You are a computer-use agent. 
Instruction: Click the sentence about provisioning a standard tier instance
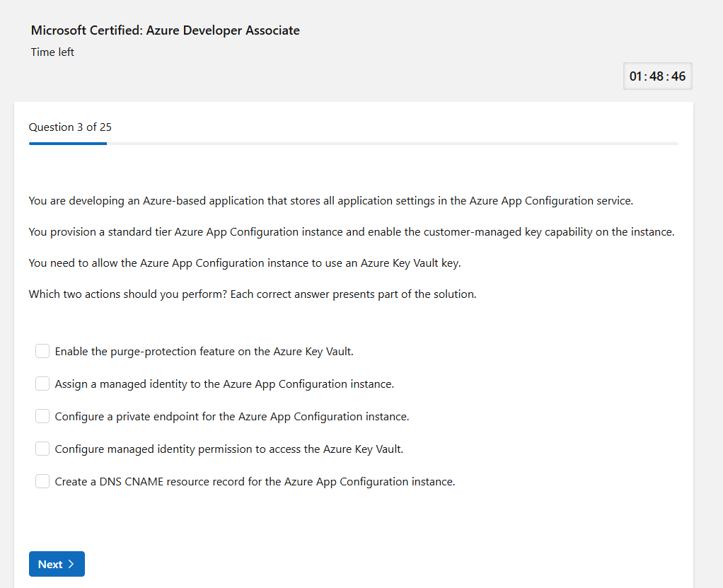point(352,232)
